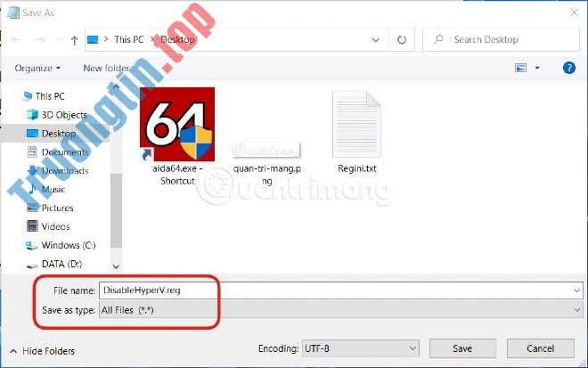Image resolution: width=588 pixels, height=368 pixels.
Task: Go back using the back arrow
Action: (16, 40)
